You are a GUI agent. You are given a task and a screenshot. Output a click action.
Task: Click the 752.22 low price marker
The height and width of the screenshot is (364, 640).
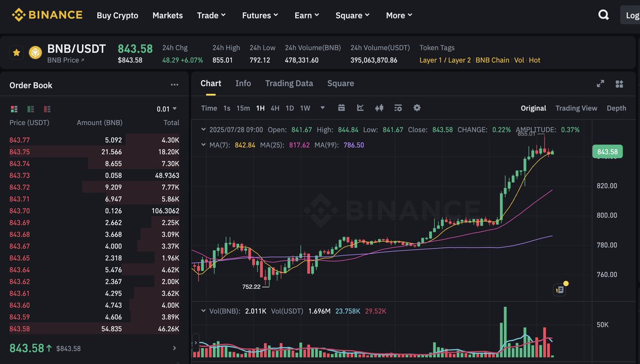point(251,287)
